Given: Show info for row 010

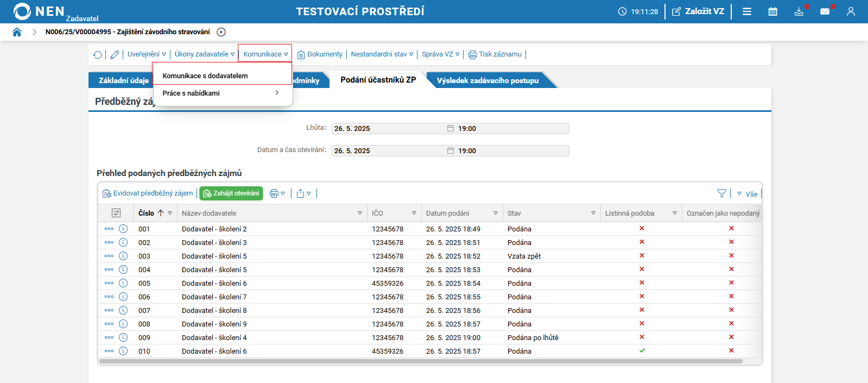Looking at the screenshot, I should pos(123,351).
